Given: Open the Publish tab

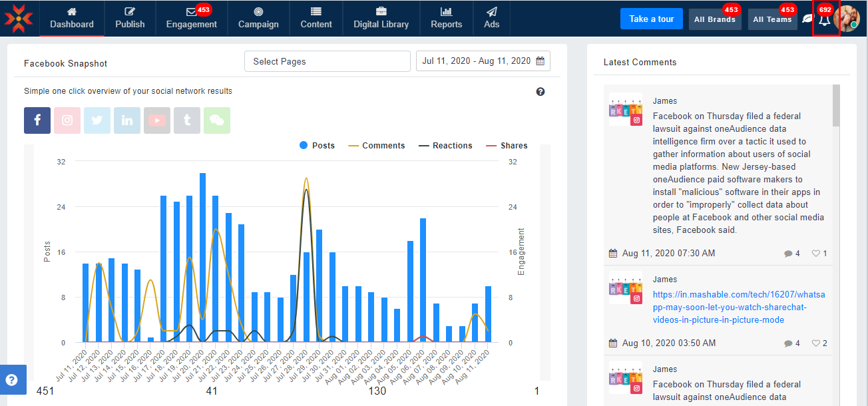Looking at the screenshot, I should tap(130, 19).
